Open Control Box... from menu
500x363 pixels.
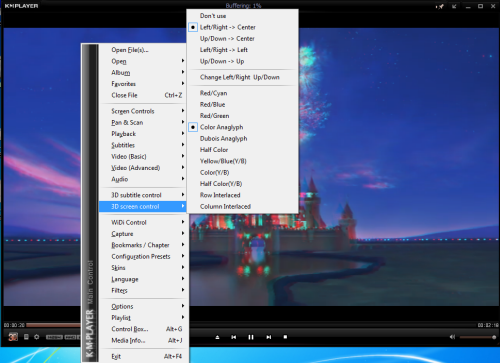(x=143, y=329)
